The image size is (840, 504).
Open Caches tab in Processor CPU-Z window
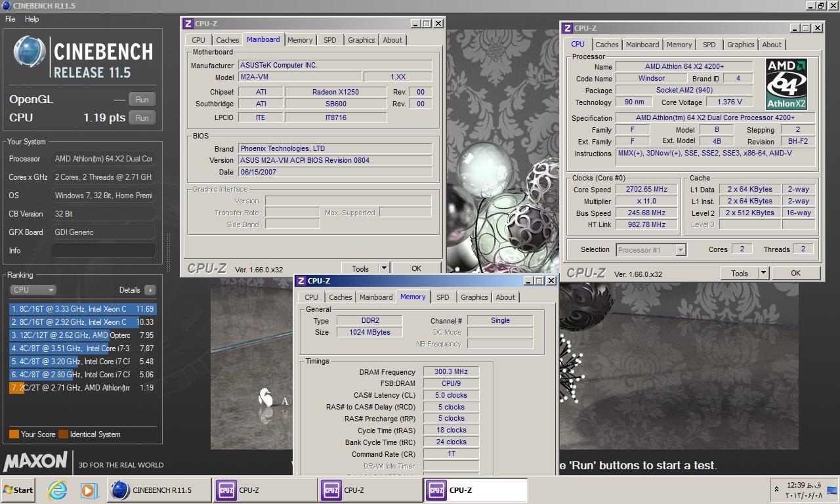click(x=607, y=45)
